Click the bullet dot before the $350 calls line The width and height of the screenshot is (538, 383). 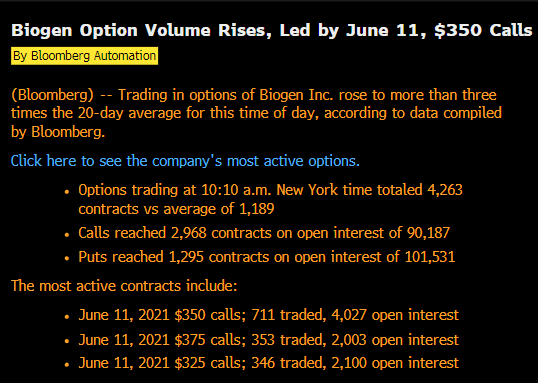(67, 317)
